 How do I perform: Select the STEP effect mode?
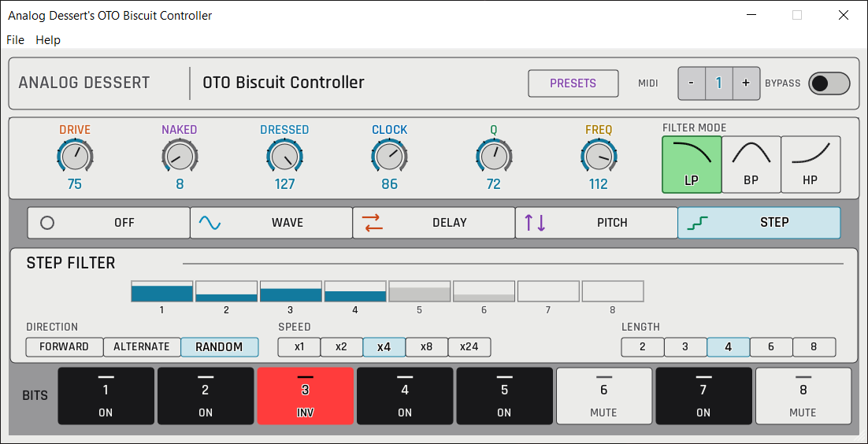pos(759,223)
